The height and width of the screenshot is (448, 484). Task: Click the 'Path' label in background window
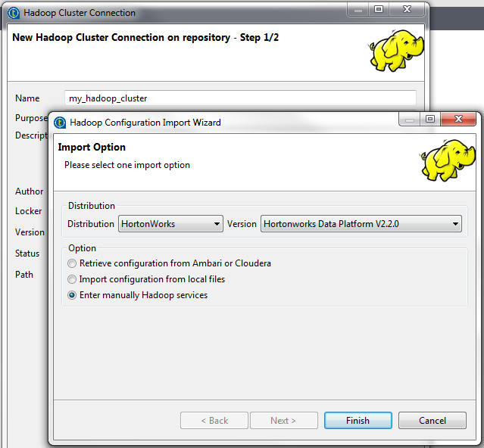(24, 275)
